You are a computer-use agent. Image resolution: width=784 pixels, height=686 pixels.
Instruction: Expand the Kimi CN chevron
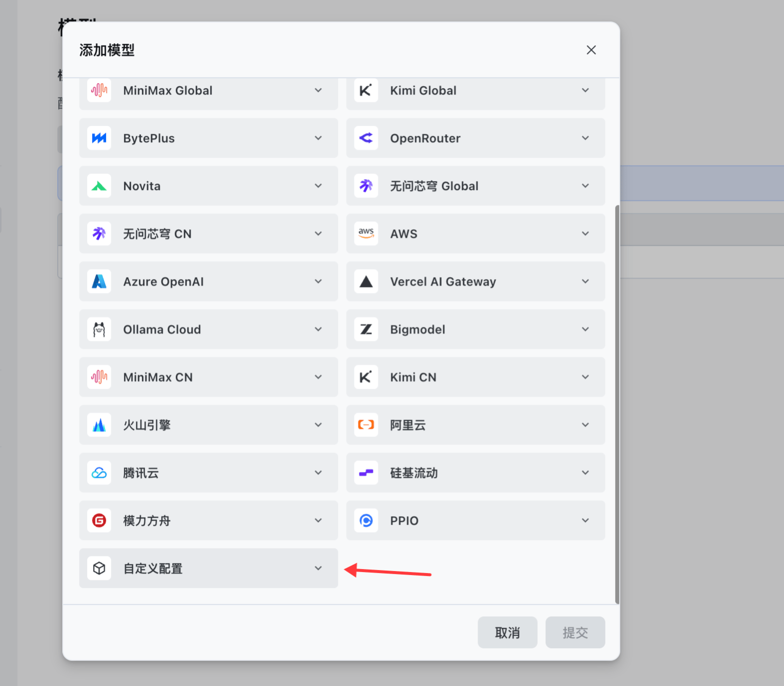point(585,377)
